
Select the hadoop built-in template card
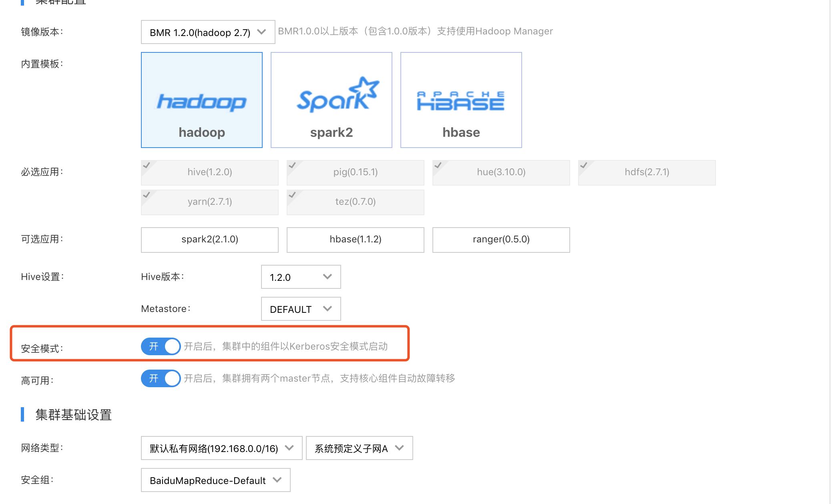click(x=202, y=100)
